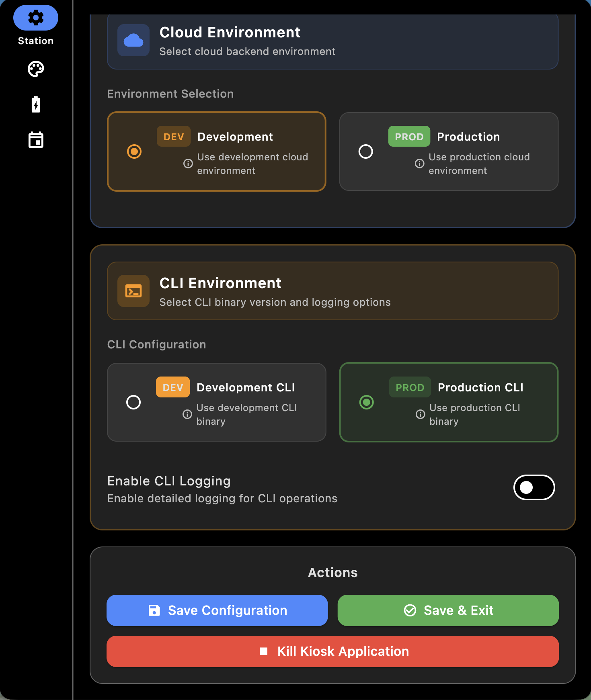The image size is (591, 700).
Task: Click 'Use production cloud environment' description
Action: pos(479,164)
